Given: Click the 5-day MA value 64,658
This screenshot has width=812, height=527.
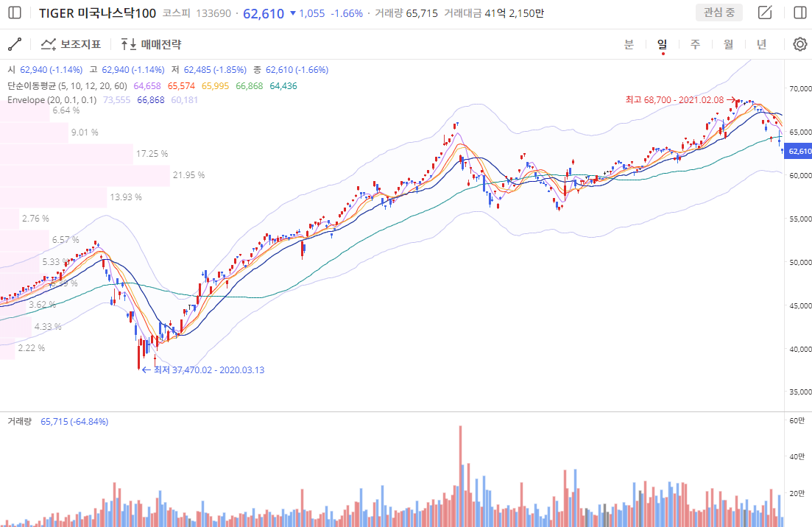Looking at the screenshot, I should (147, 86).
